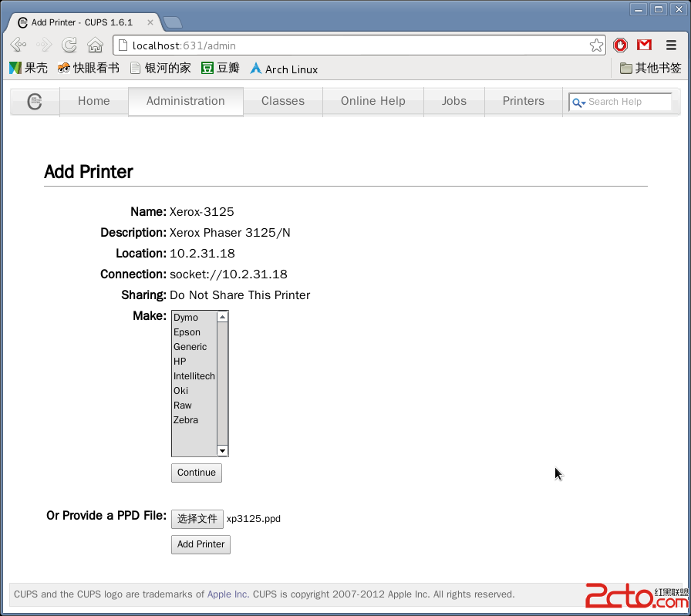Close the Add Printer browser tab
691x616 pixels.
tap(150, 22)
